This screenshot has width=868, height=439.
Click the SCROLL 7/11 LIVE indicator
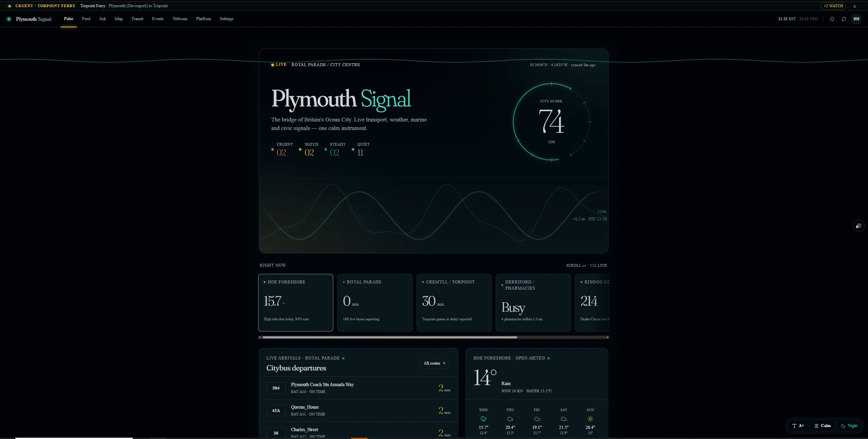coord(586,265)
